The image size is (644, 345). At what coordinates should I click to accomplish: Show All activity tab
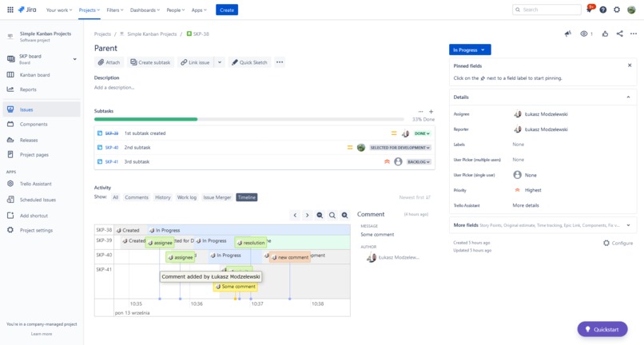115,197
